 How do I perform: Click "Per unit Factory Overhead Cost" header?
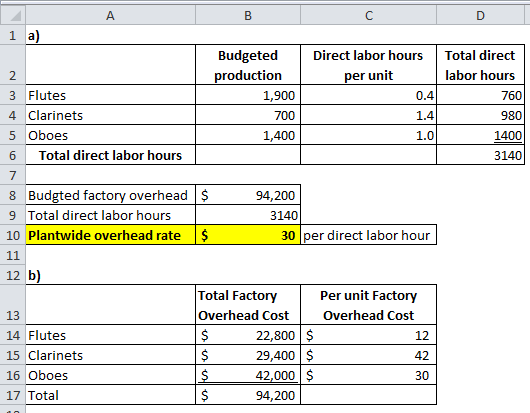(x=368, y=305)
